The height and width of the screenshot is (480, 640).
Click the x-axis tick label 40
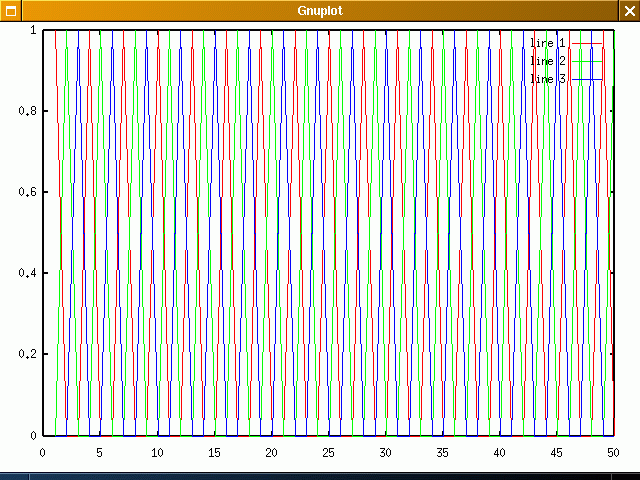pyautogui.click(x=499, y=453)
